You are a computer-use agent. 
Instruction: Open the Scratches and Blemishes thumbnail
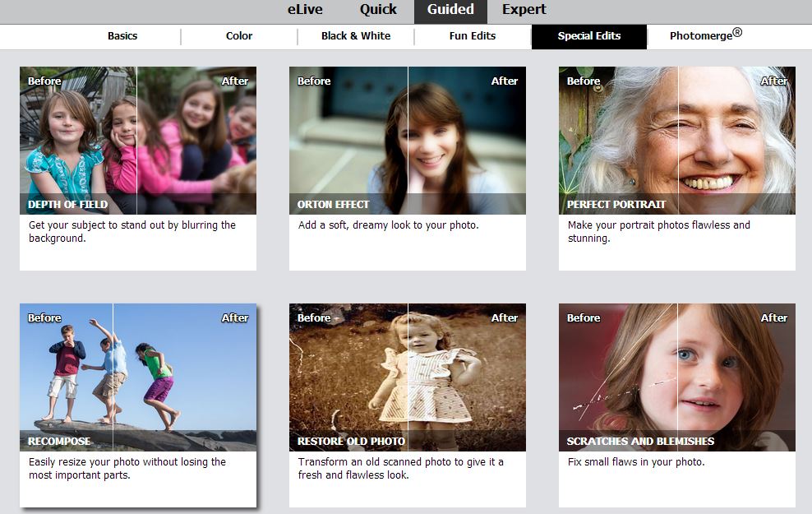(677, 377)
